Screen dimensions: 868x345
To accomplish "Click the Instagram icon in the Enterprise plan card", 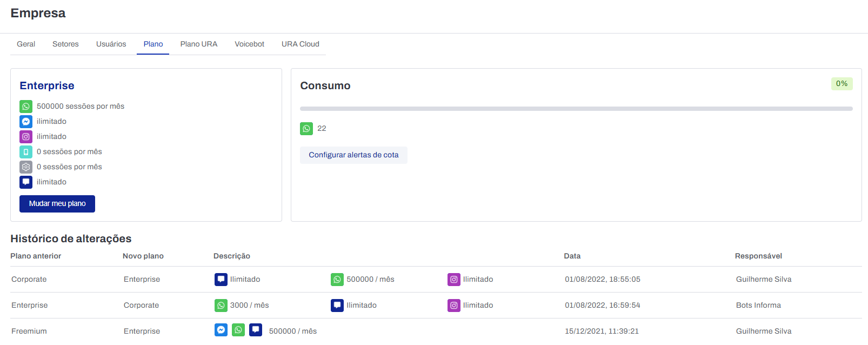I will tap(26, 137).
